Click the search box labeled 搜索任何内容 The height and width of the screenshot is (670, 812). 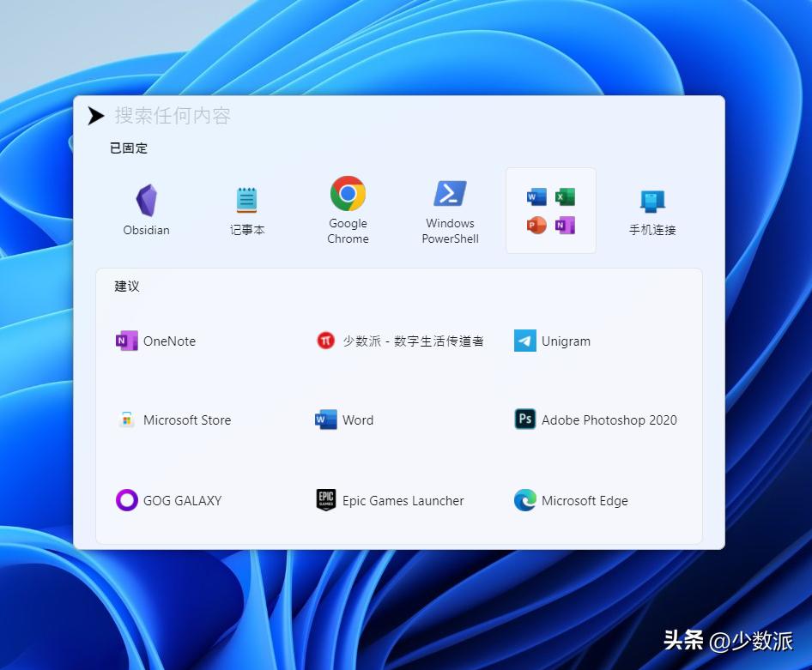pos(386,116)
